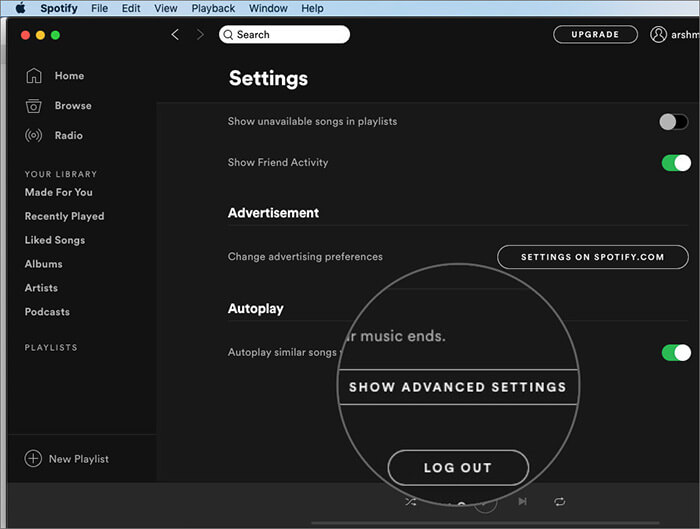700x529 pixels.
Task: Open the View menu
Action: pos(166,8)
